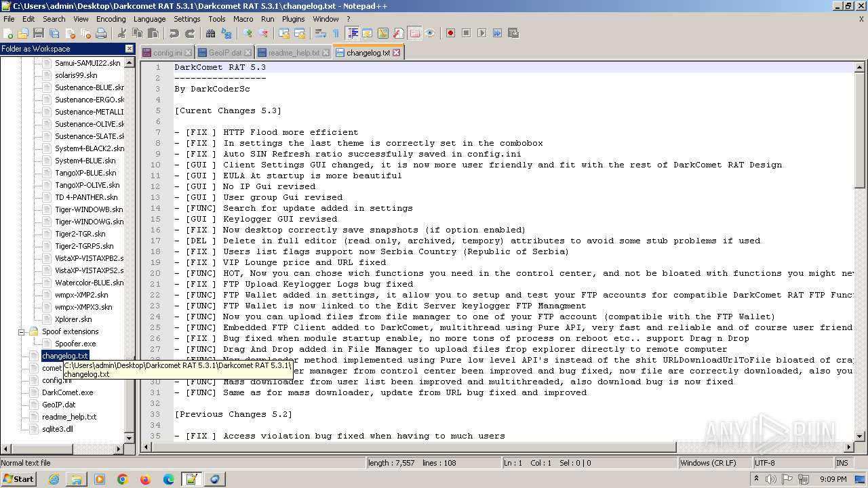
Task: Click the Copy toolbar icon
Action: click(138, 33)
